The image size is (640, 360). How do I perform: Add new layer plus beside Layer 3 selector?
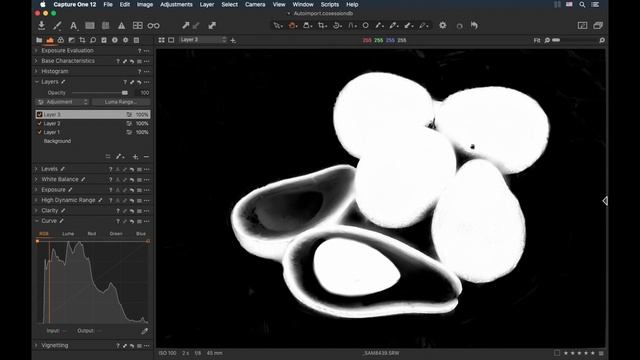point(233,40)
